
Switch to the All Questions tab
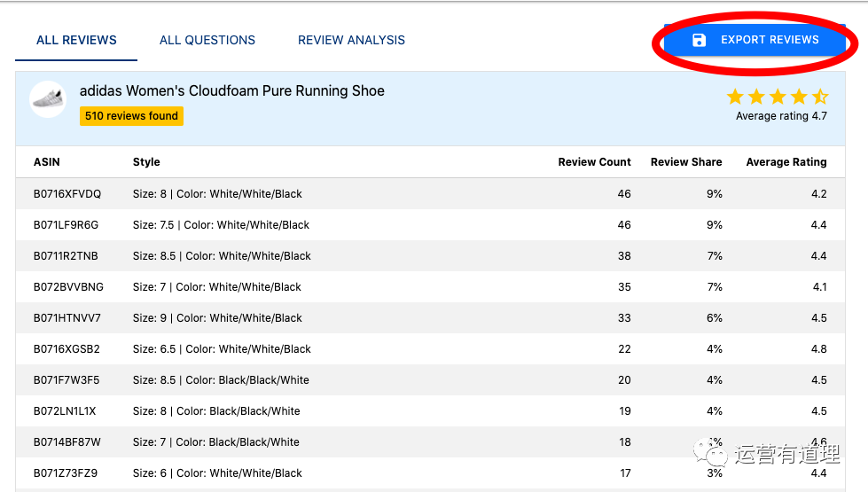[207, 40]
